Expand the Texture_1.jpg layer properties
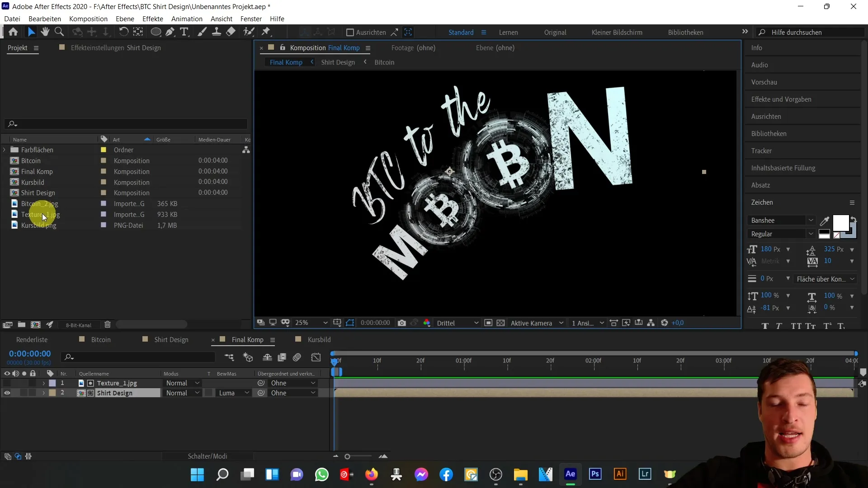The image size is (868, 488). point(43,383)
